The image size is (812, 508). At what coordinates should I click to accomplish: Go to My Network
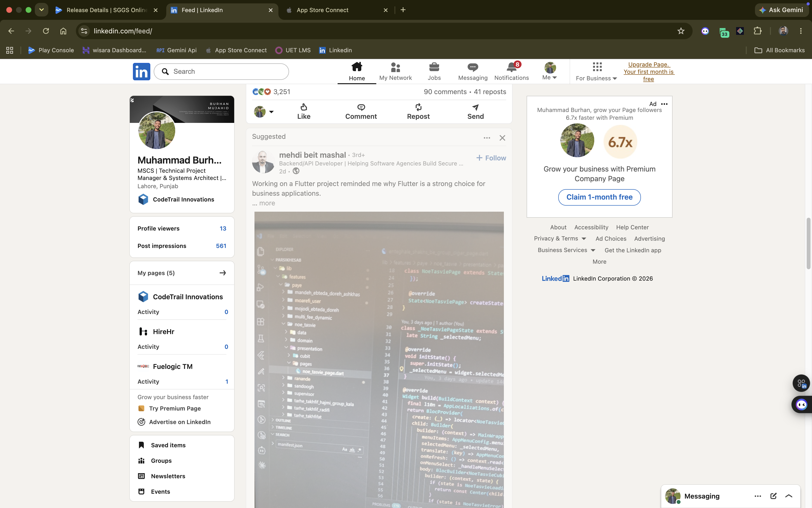pyautogui.click(x=395, y=72)
